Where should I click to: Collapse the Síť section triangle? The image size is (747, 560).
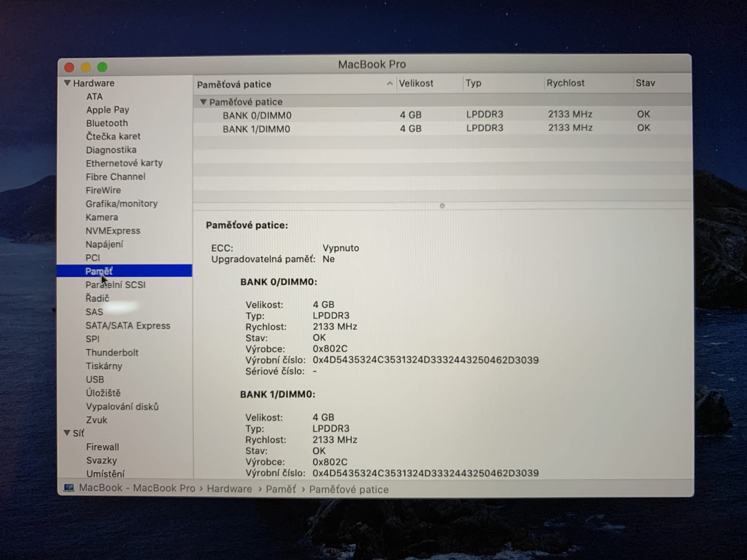pyautogui.click(x=67, y=433)
